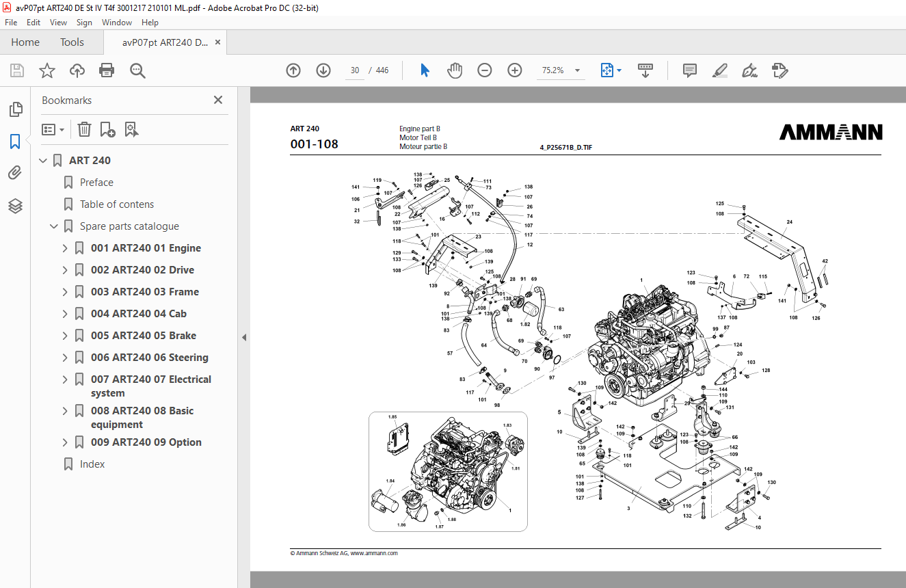Expand the 003 ART240 03 Frame bookmark

65,292
